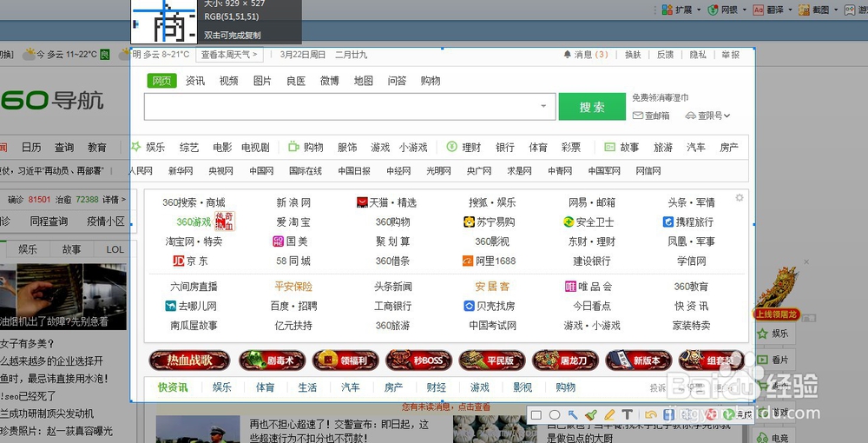Open the 财经 news tab

point(437,387)
